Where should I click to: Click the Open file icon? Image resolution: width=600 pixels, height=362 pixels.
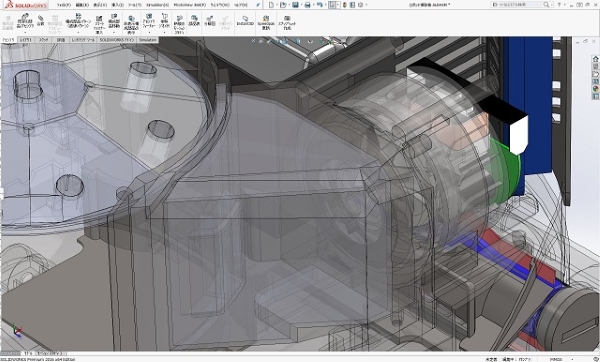[x=283, y=5]
